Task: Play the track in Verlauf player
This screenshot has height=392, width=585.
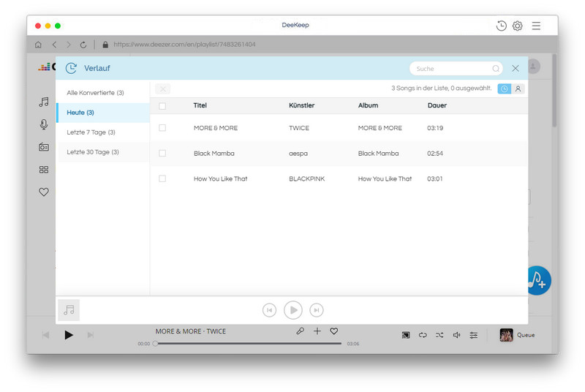Action: pyautogui.click(x=293, y=310)
